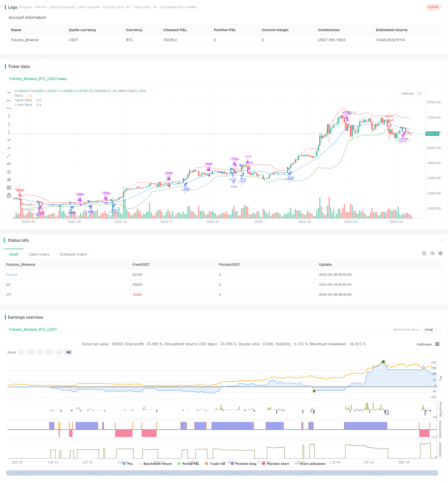Open the Benchmark return swap dropdown

point(432,329)
